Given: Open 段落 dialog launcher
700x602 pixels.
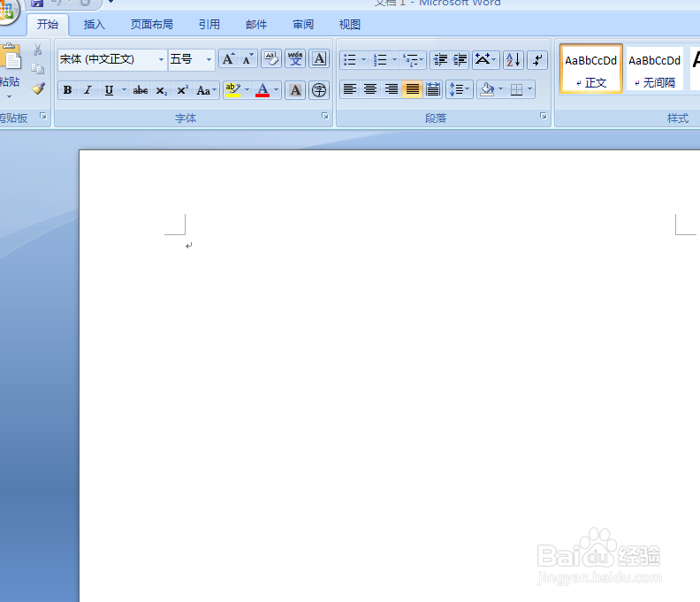Looking at the screenshot, I should (x=543, y=116).
